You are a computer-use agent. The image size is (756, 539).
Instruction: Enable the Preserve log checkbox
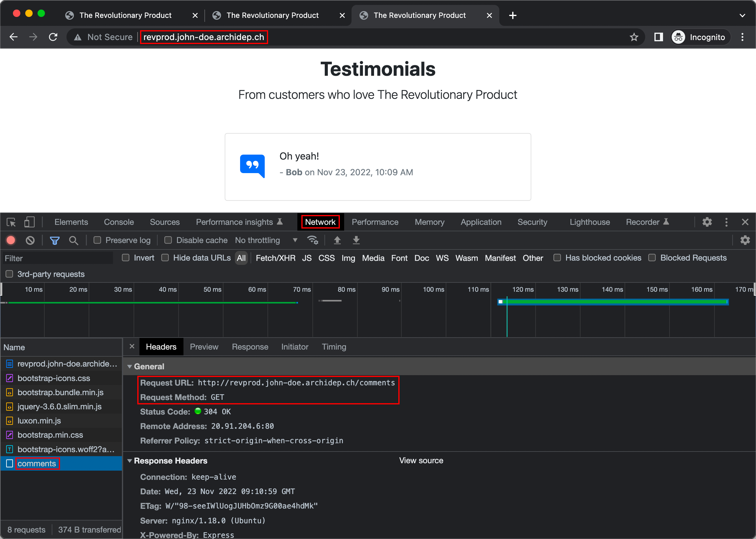point(97,240)
